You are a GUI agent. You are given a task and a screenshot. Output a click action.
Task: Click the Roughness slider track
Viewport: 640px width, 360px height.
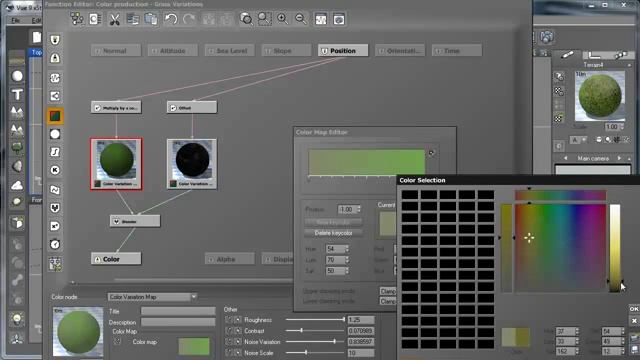[x=315, y=320]
